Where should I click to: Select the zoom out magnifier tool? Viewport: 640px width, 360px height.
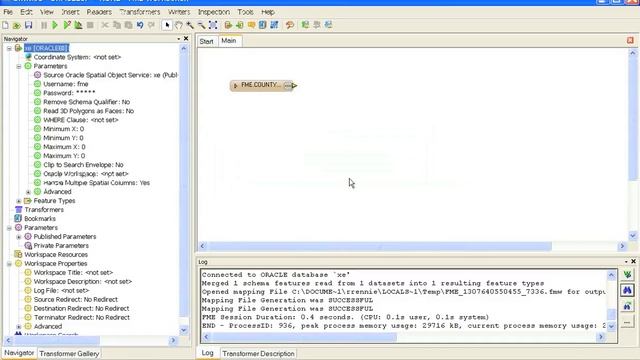201,25
